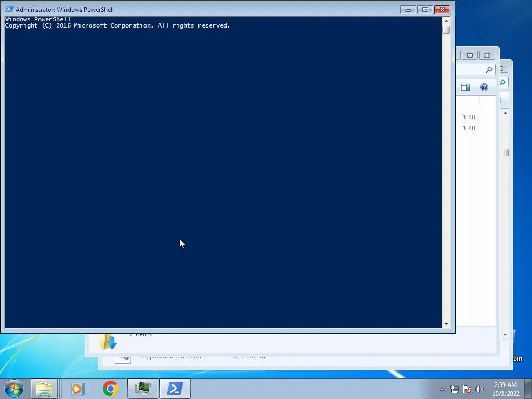The height and width of the screenshot is (399, 532).
Task: Maximize the Explorer window behind PowerShell
Action: click(470, 55)
